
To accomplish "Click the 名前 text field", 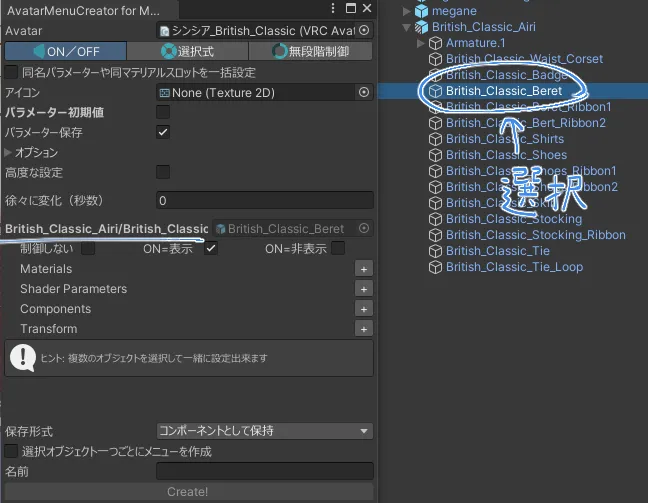I will (264, 471).
